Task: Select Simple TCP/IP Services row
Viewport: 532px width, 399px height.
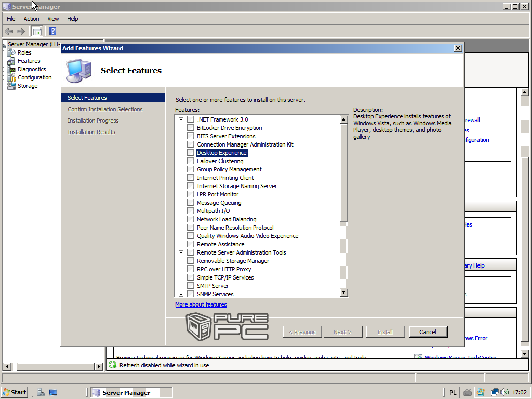Action: (x=225, y=277)
